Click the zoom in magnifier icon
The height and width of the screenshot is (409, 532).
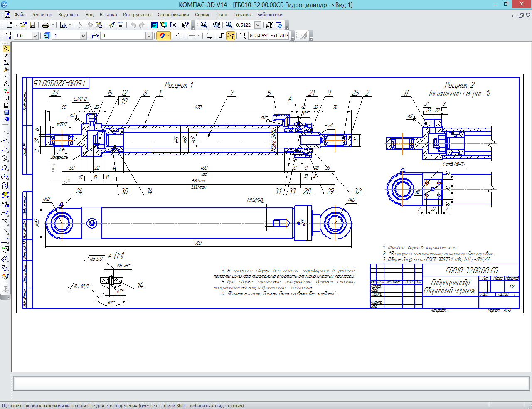point(229,25)
